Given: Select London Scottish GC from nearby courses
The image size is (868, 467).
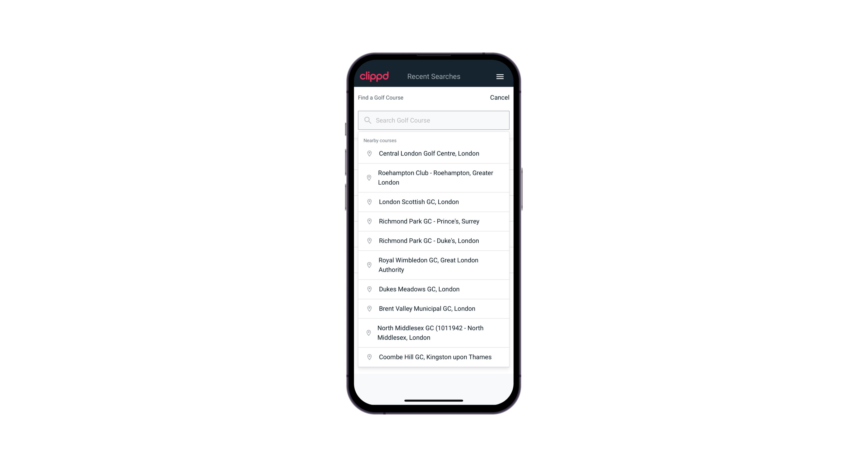Looking at the screenshot, I should tap(434, 202).
